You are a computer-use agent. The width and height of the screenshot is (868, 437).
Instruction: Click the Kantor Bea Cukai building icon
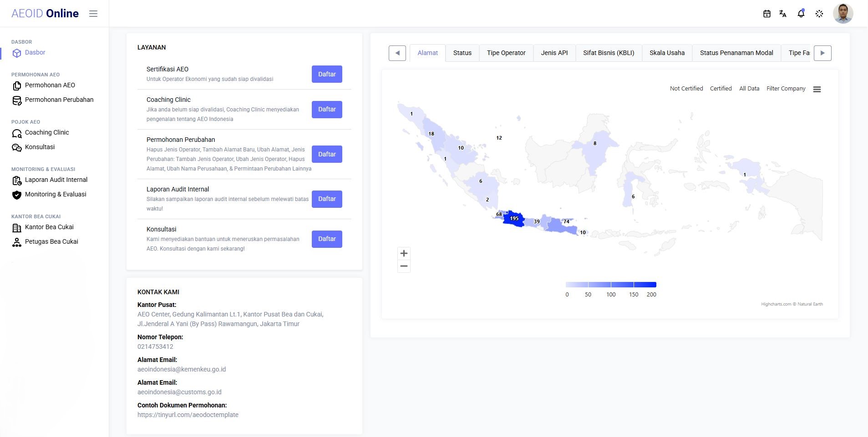pos(17,228)
